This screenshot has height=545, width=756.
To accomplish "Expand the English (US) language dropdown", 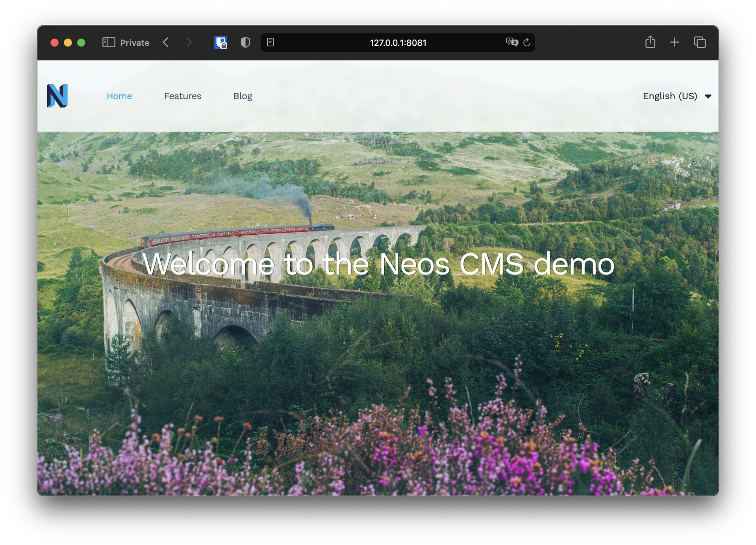I will click(670, 96).
